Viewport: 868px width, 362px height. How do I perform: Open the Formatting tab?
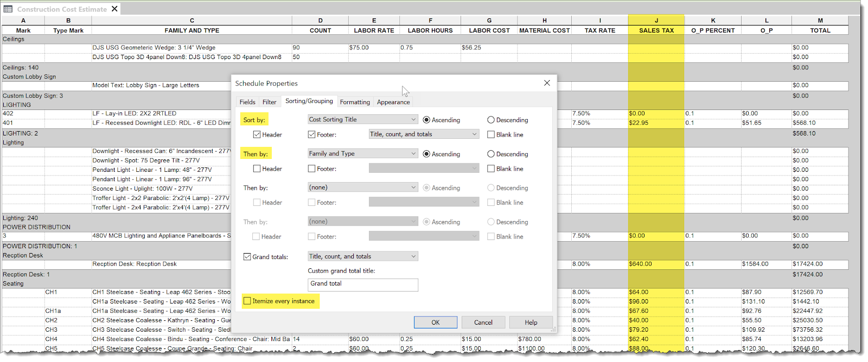point(355,102)
